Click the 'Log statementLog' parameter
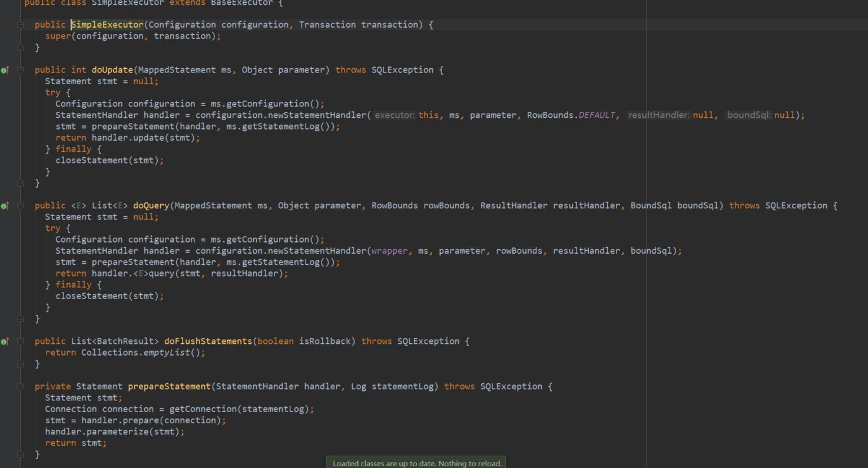The image size is (868, 468). point(392,387)
